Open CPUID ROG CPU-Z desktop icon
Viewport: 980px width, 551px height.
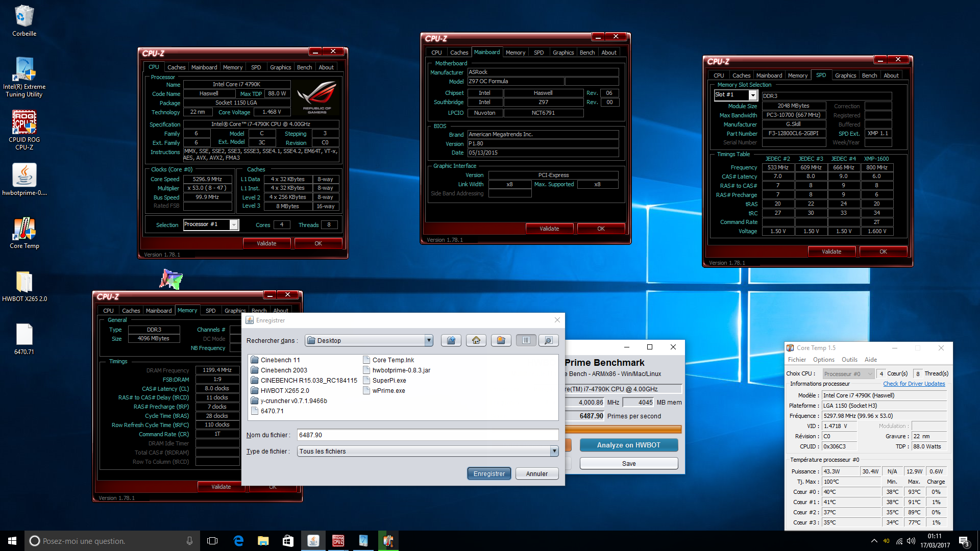(x=24, y=130)
